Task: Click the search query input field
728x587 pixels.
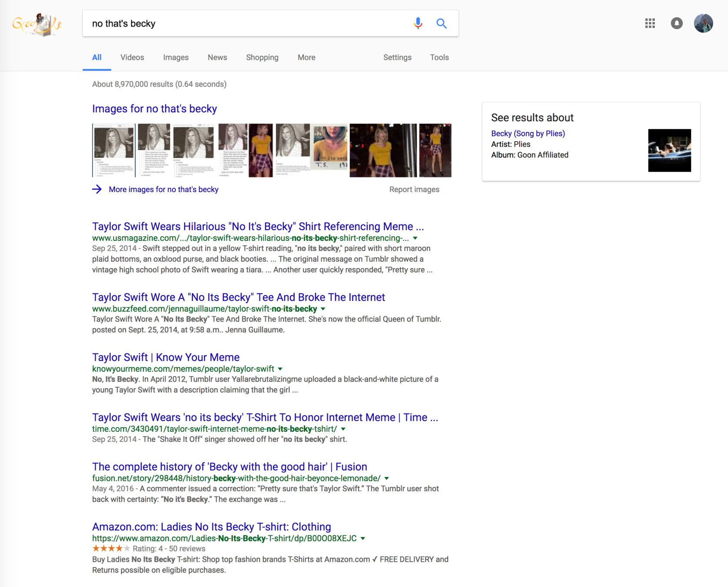Action: [x=248, y=23]
